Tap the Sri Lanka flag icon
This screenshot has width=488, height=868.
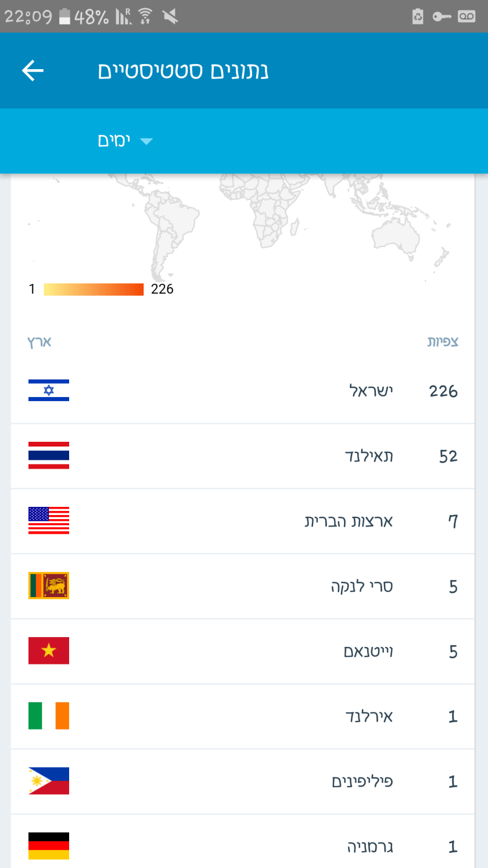coord(49,585)
